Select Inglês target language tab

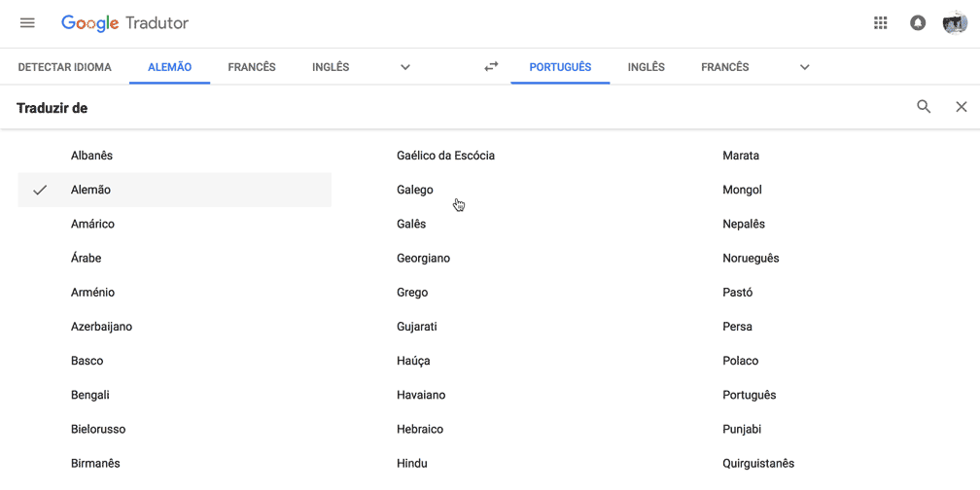click(646, 67)
